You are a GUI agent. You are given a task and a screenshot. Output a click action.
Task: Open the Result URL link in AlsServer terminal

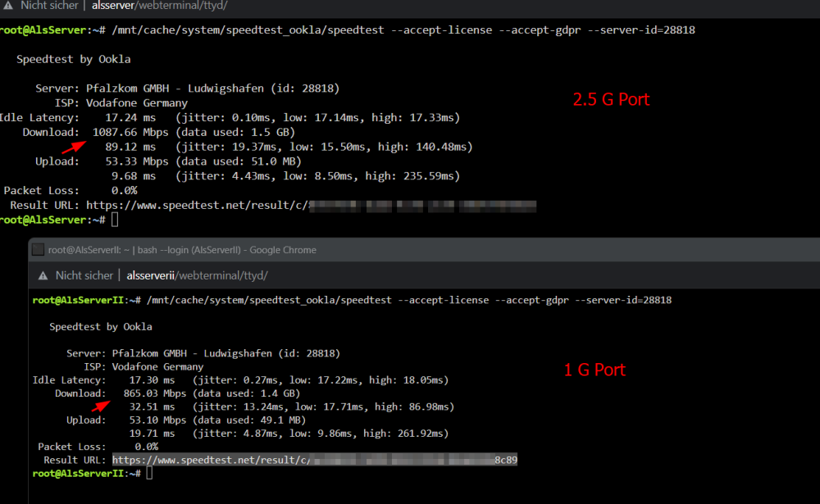tap(311, 206)
